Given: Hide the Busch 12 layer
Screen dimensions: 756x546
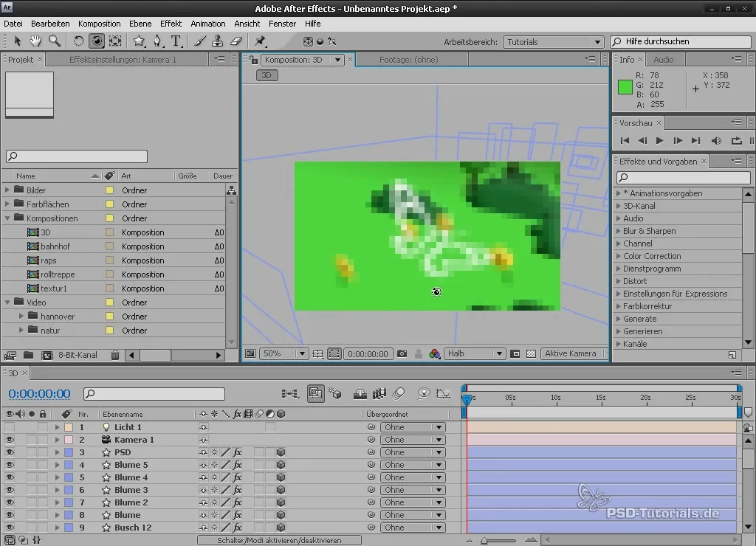Looking at the screenshot, I should pos(9,528).
